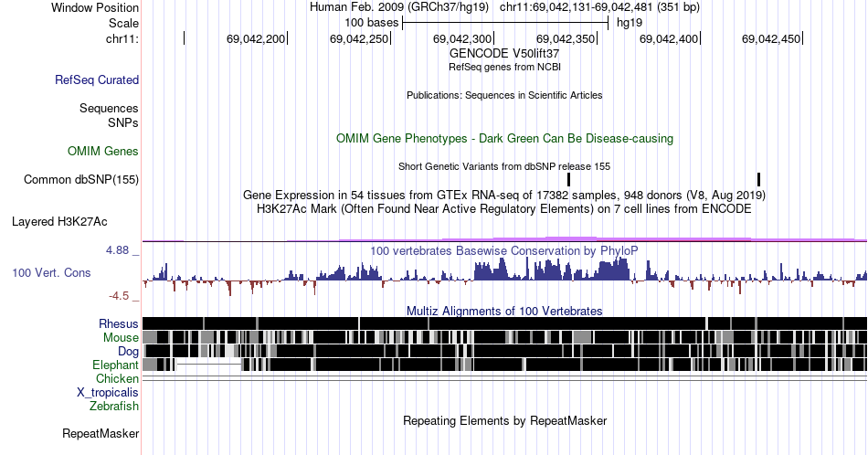The image size is (868, 455).
Task: Click the GTEx Gene Expression track title
Action: (504, 195)
